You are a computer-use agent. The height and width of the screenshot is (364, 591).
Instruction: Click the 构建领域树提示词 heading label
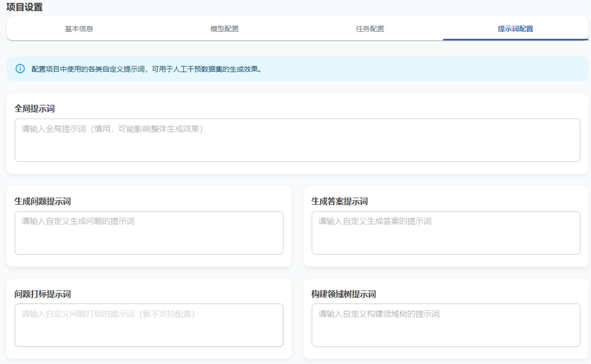coord(344,294)
